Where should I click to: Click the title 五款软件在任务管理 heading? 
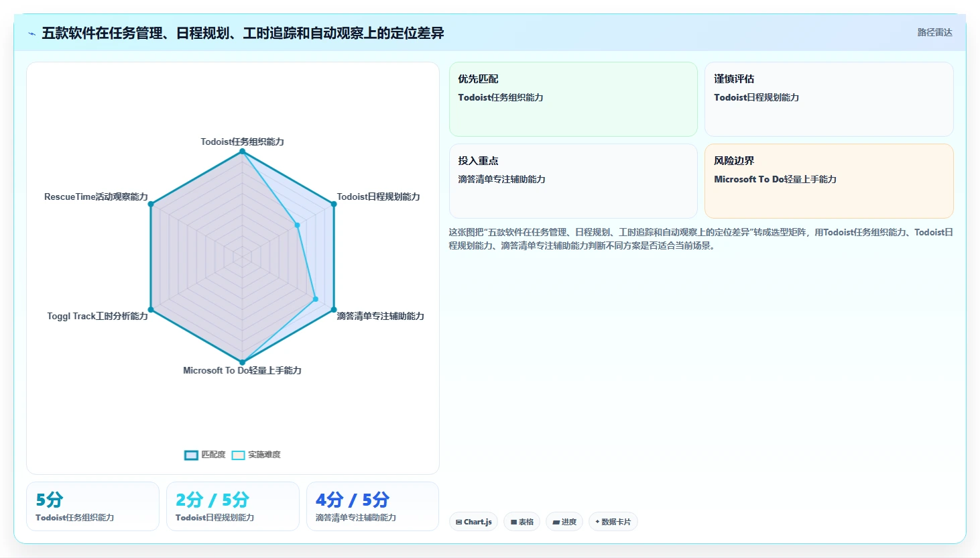243,33
